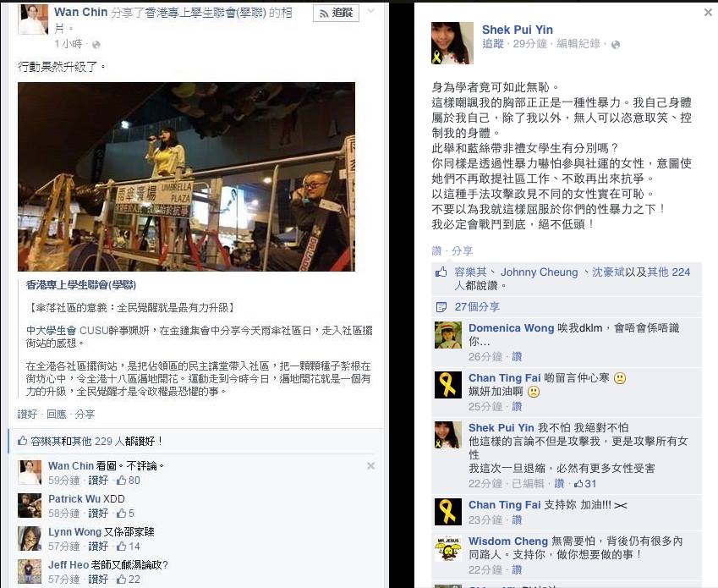Click the globe privacy icon under Wan Chin
This screenshot has width=718, height=588.
click(96, 45)
